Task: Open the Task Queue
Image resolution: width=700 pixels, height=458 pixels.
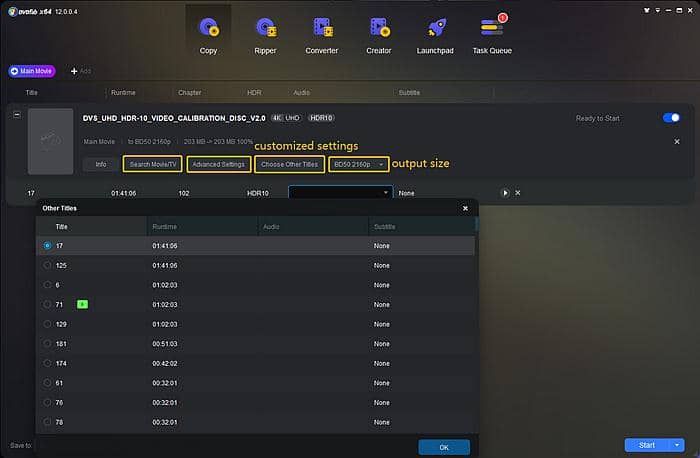Action: click(x=492, y=36)
